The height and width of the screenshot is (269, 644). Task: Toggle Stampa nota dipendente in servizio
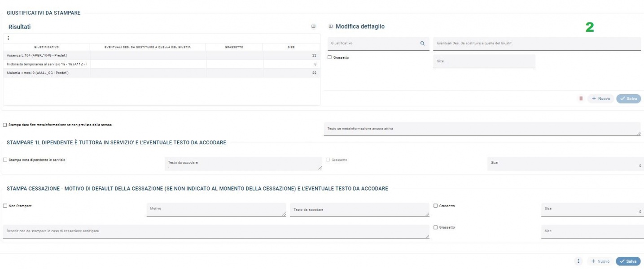(5, 160)
